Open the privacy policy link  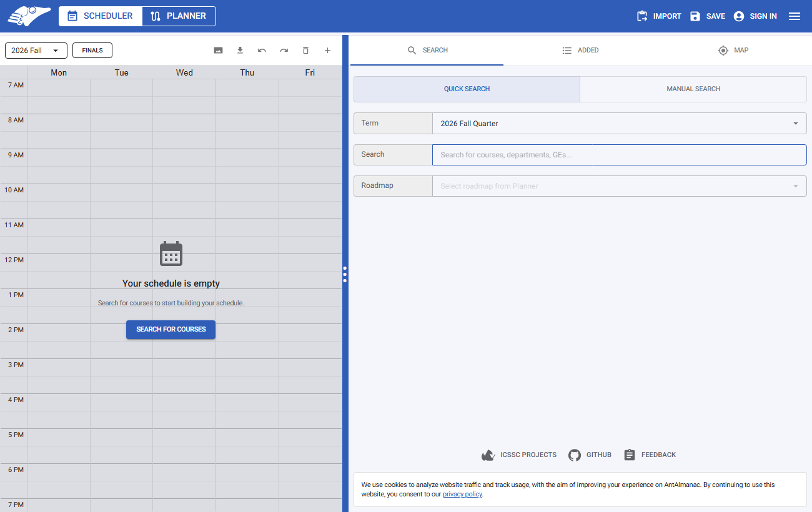[462, 495]
